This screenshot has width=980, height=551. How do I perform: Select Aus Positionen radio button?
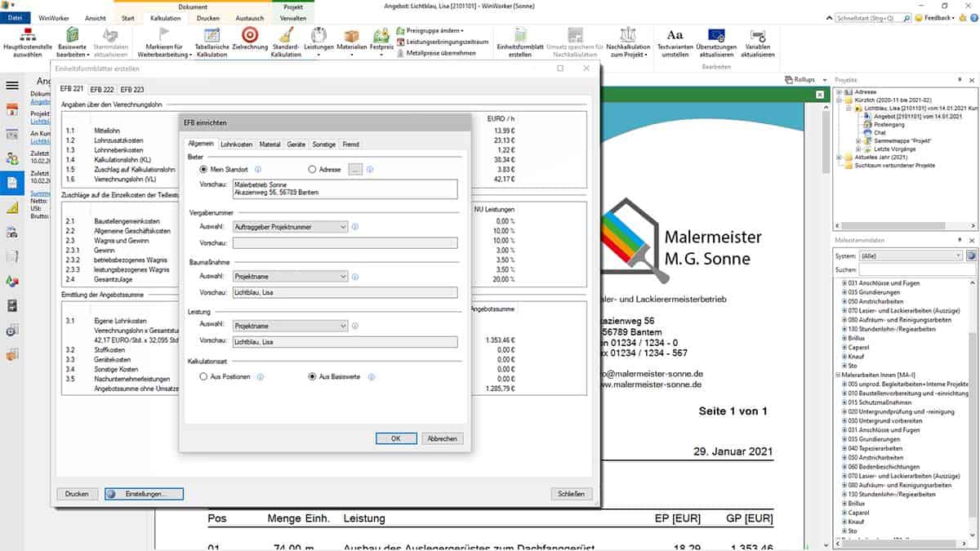tap(204, 377)
